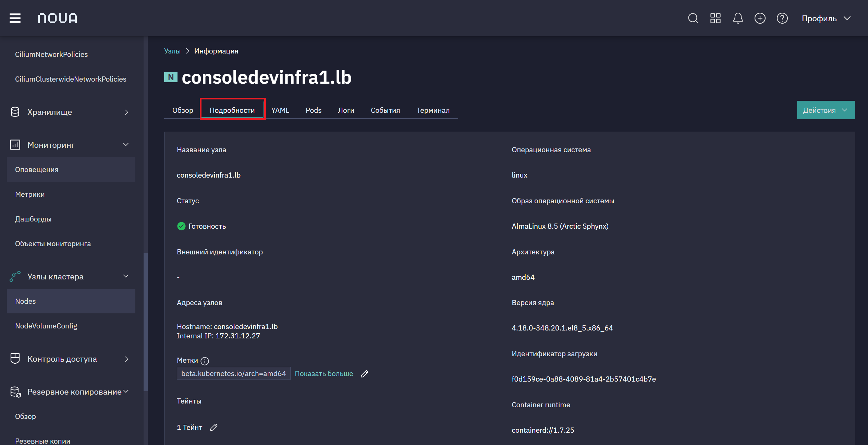
Task: Click boot ID f0d159ce-0a88-4089-81a4-2b57401c4b7e
Action: point(584,379)
